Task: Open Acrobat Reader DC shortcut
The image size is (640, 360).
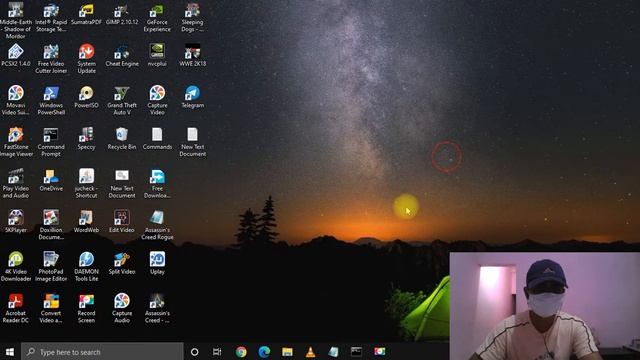Action: [16, 309]
